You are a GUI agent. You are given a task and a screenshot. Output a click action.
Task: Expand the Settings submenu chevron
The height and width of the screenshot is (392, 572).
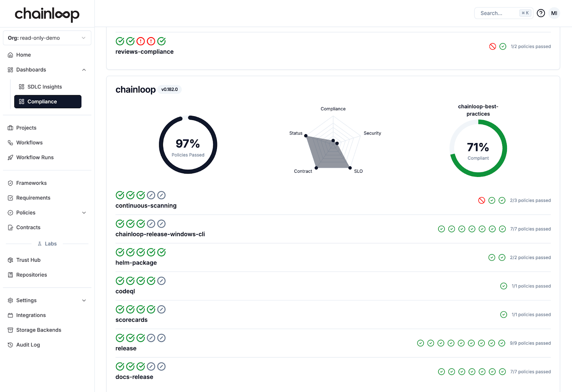84,301
